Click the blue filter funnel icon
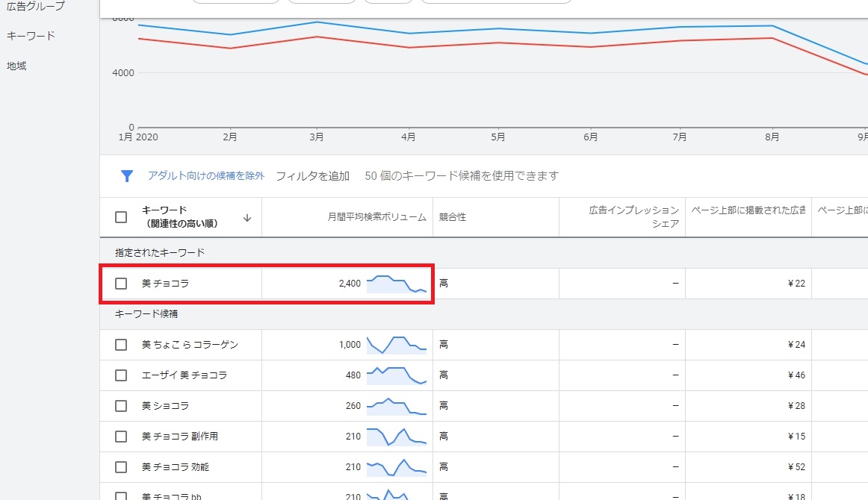Screen dimensions: 868x500 [x=127, y=176]
